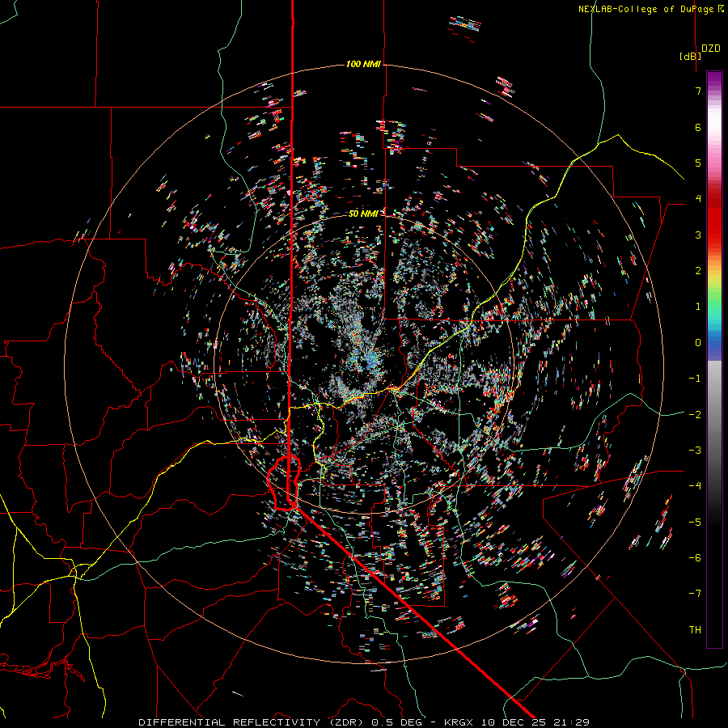Click DIFFERENTIAL REFLECTIVITY in the bottom caption
The image size is (728, 728).
[x=230, y=722]
